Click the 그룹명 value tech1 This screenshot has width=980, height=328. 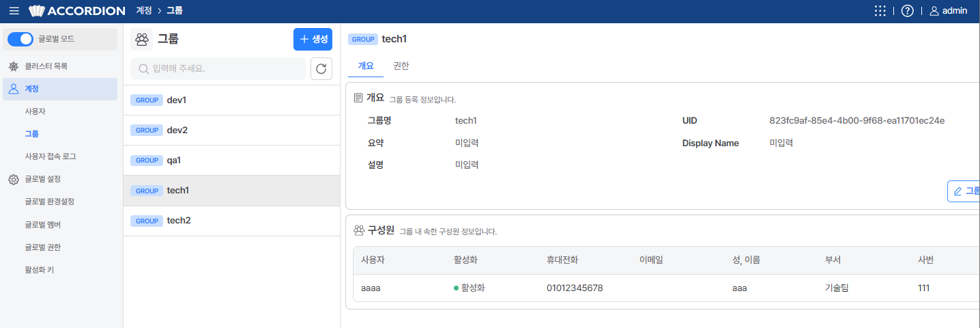[x=466, y=121]
